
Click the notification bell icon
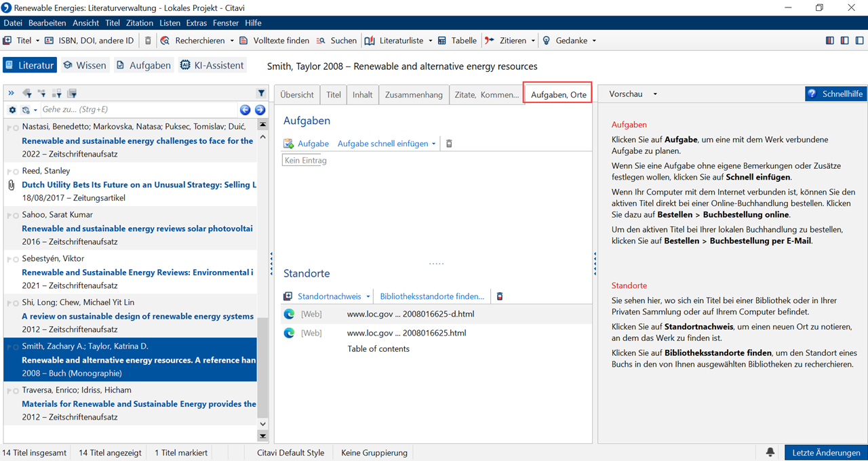point(770,452)
